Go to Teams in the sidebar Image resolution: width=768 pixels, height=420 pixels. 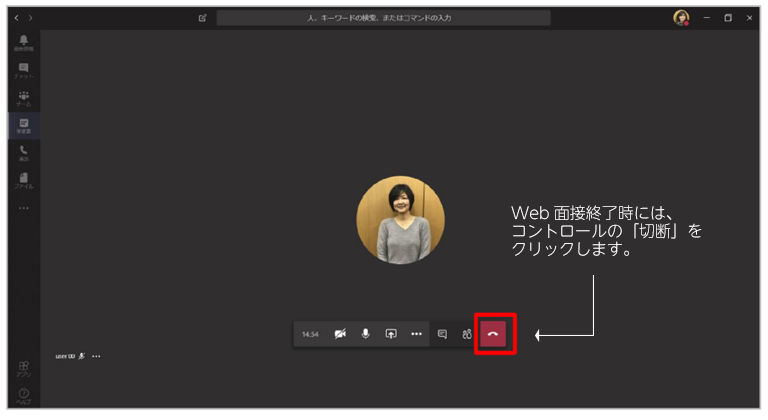[x=24, y=98]
